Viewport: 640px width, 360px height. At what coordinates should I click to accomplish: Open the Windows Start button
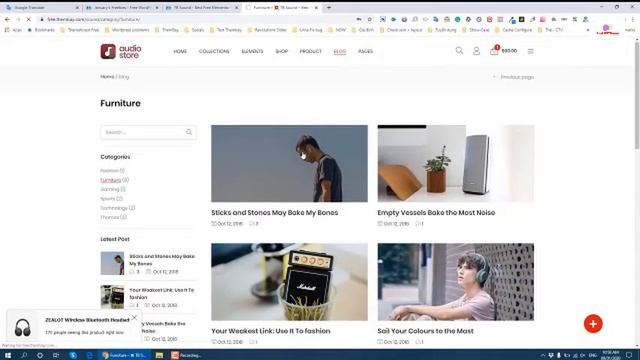click(8, 355)
